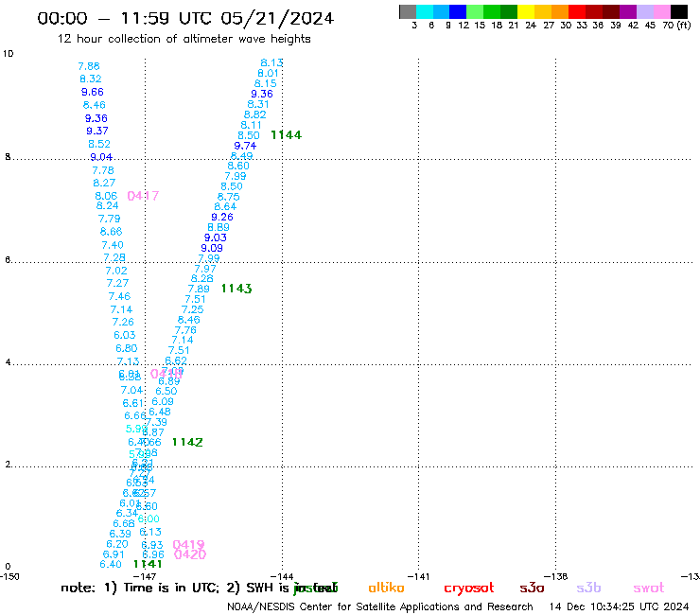Click the 's3b' satellite legend label
Viewport: 700px width, 615px height.
588,589
